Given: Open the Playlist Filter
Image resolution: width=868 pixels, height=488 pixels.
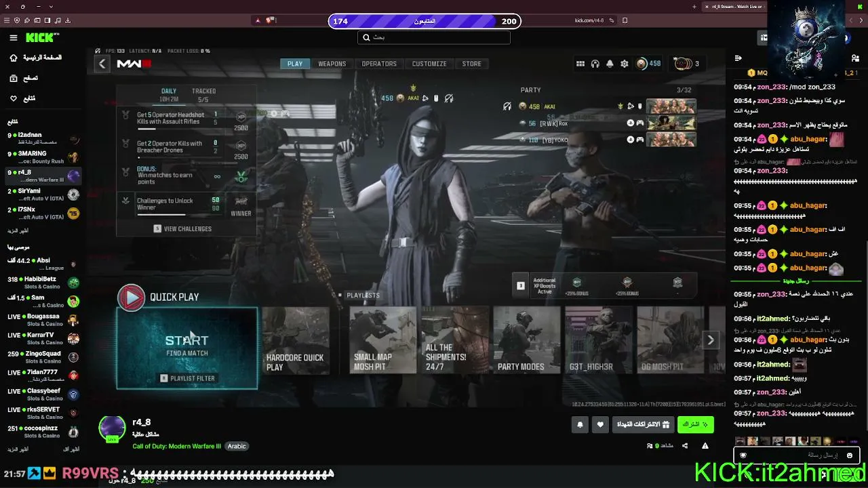Looking at the screenshot, I should point(187,378).
